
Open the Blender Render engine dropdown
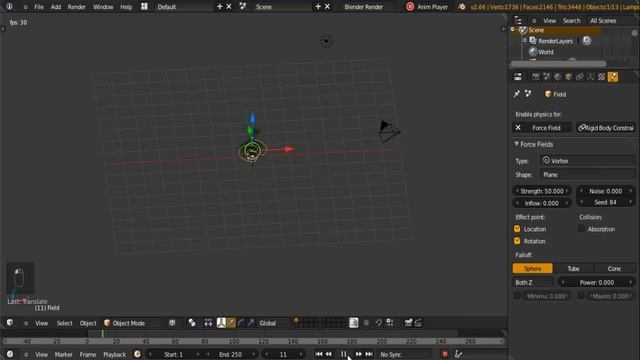[368, 7]
